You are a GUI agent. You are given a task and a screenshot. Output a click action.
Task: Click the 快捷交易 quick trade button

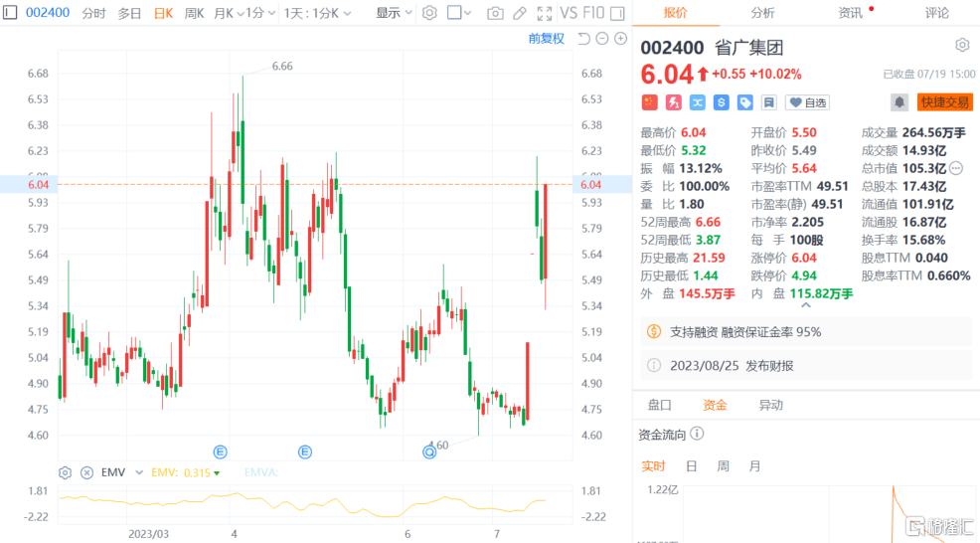944,101
